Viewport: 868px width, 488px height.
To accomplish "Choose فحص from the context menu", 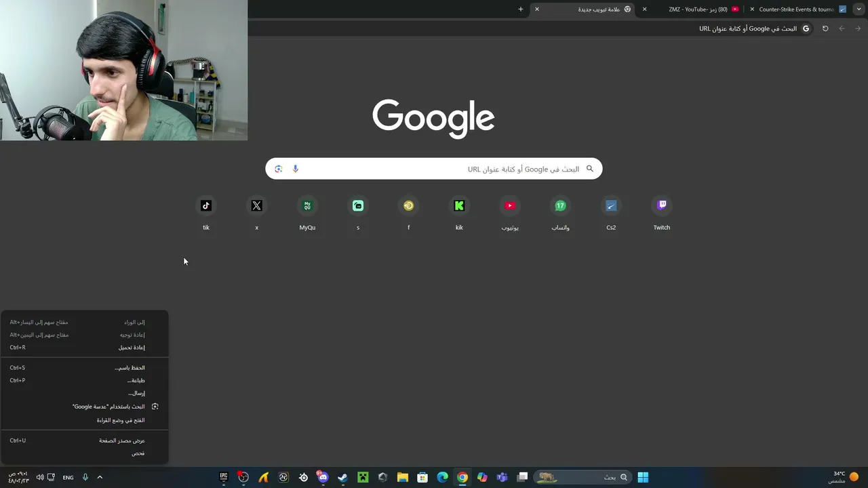I will pos(84,453).
